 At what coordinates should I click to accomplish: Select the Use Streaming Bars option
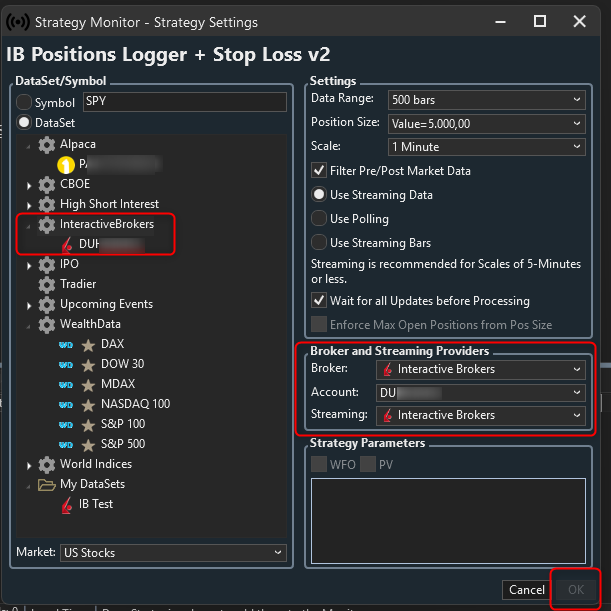319,242
